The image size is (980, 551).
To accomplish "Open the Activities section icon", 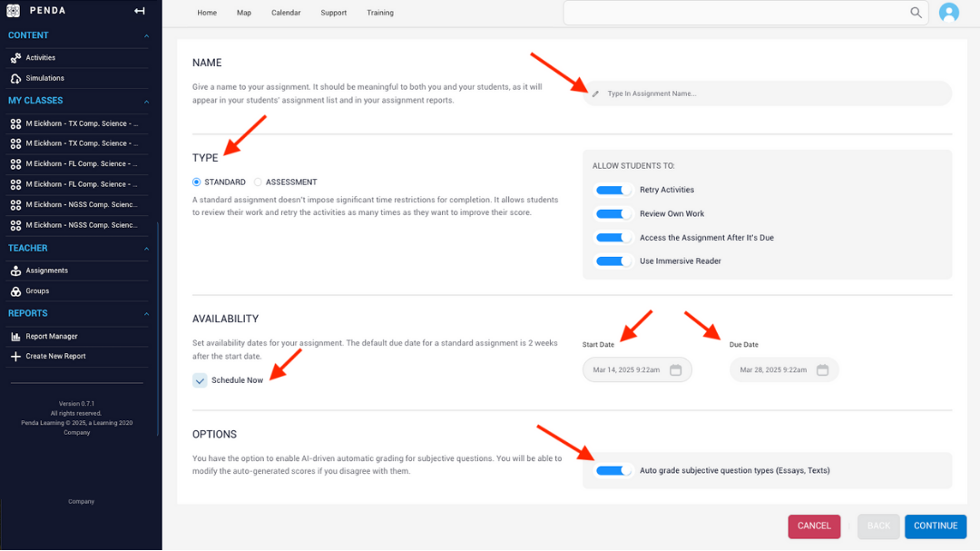I will point(15,57).
